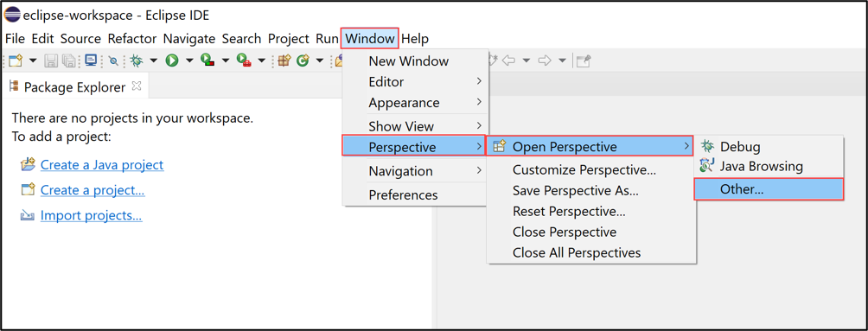Toggle the Skip All Breakpoints icon
The height and width of the screenshot is (331, 868).
coord(113,60)
